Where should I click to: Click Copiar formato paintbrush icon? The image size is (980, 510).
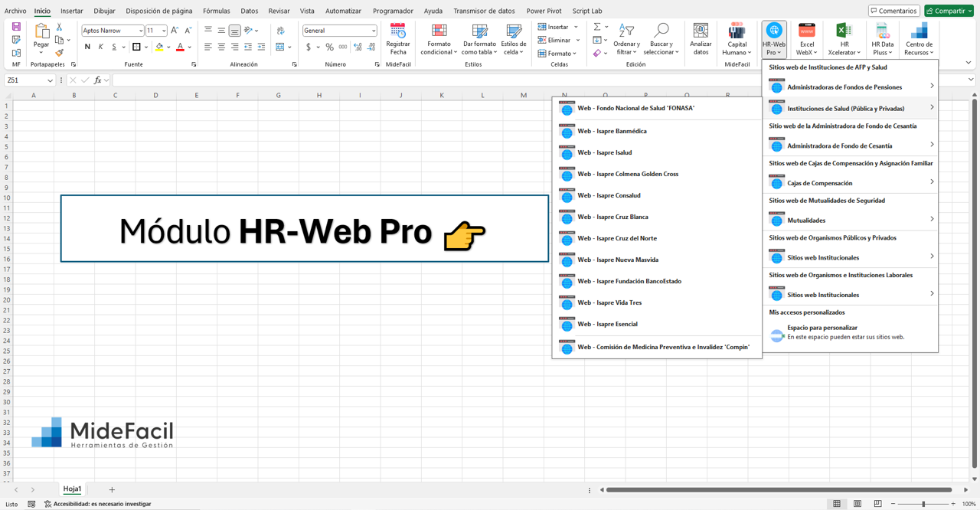point(60,53)
